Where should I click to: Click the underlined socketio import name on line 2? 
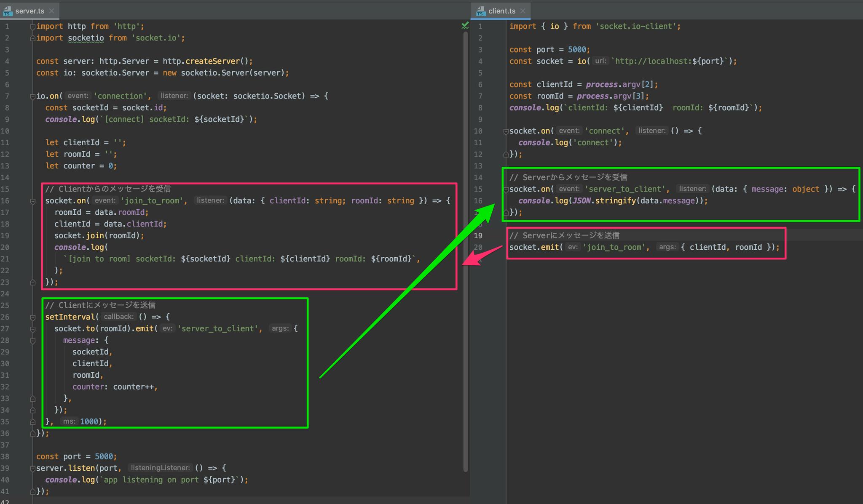click(x=86, y=38)
